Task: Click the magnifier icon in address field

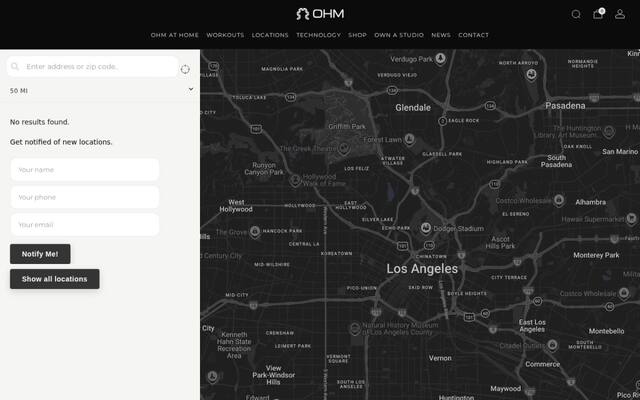Action: [15, 67]
